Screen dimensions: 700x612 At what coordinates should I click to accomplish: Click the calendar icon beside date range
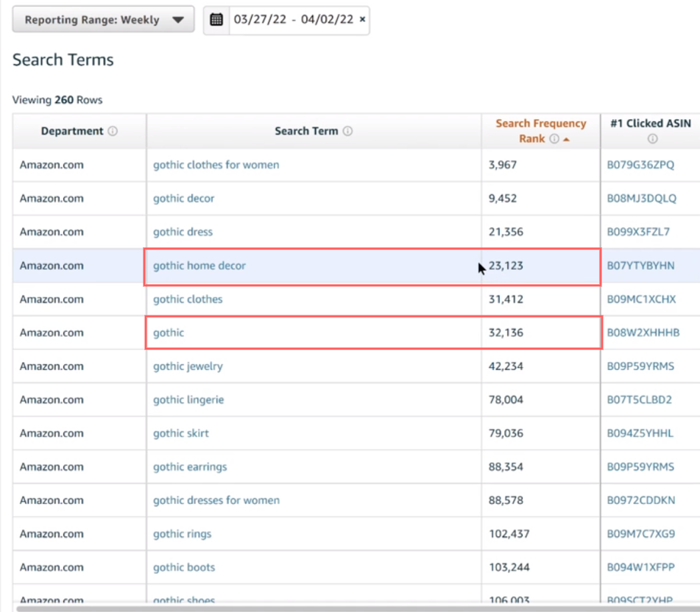tap(216, 20)
